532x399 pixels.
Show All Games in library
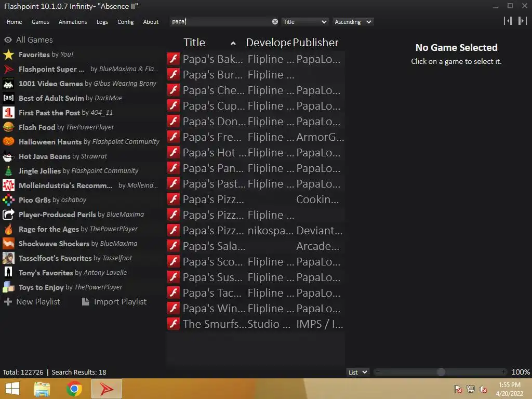click(29, 39)
